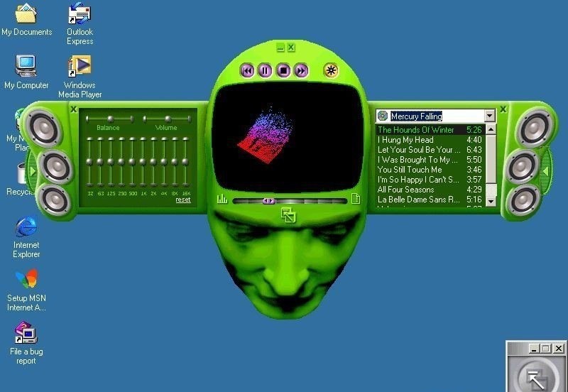Open the Mercury Falling album dropdown
Viewport: 568px width, 392px height.
click(x=490, y=116)
